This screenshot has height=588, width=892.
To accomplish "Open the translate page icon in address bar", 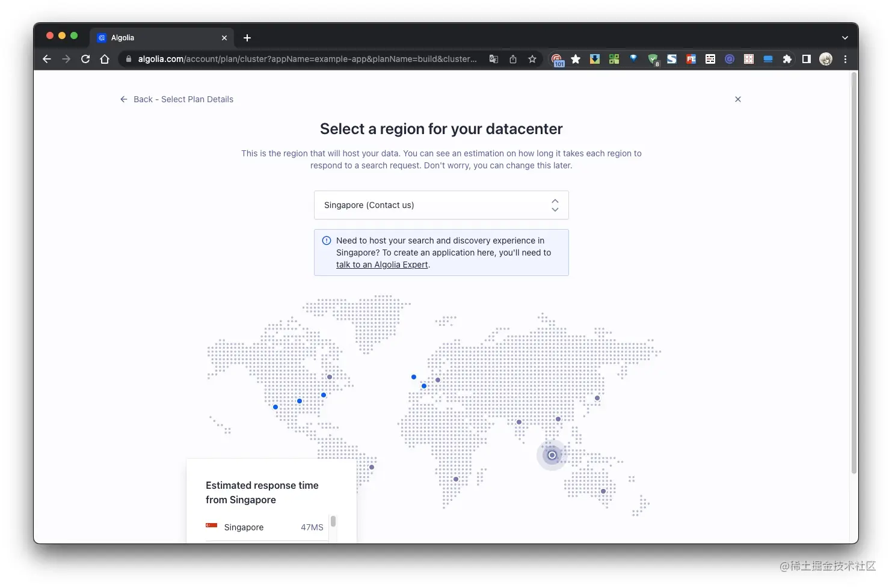I will coord(494,59).
